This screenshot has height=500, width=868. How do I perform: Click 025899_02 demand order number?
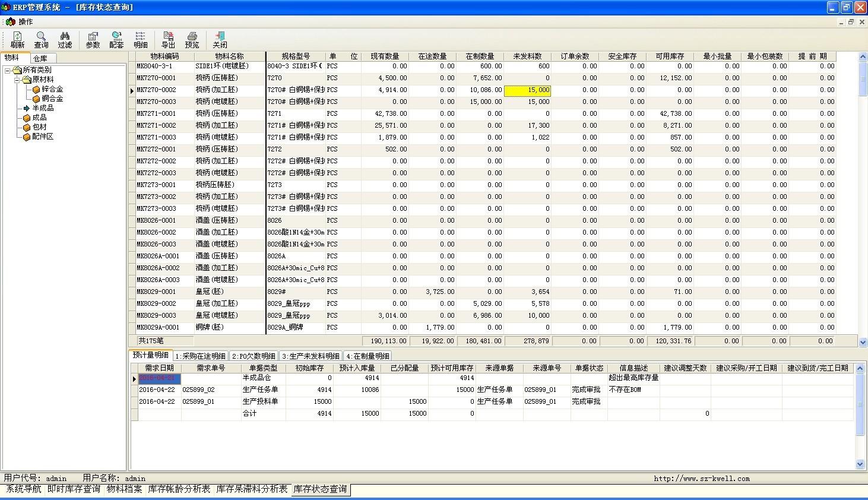[199, 390]
